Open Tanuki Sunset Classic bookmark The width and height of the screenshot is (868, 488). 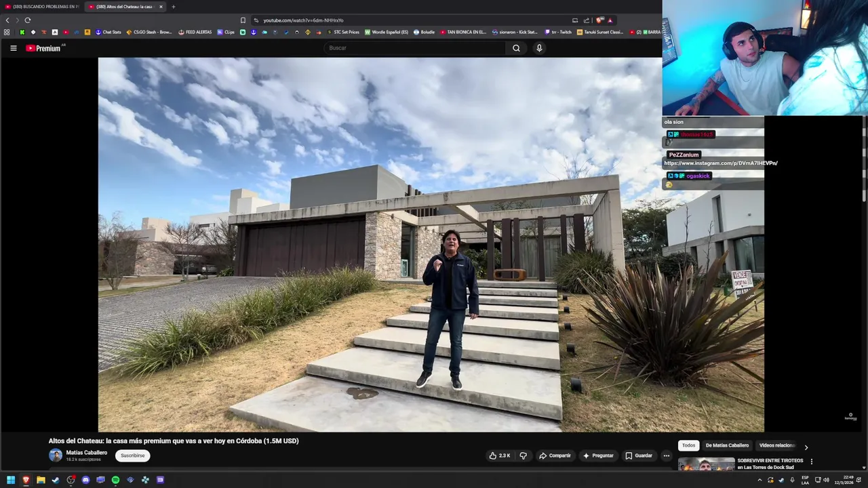click(x=600, y=32)
